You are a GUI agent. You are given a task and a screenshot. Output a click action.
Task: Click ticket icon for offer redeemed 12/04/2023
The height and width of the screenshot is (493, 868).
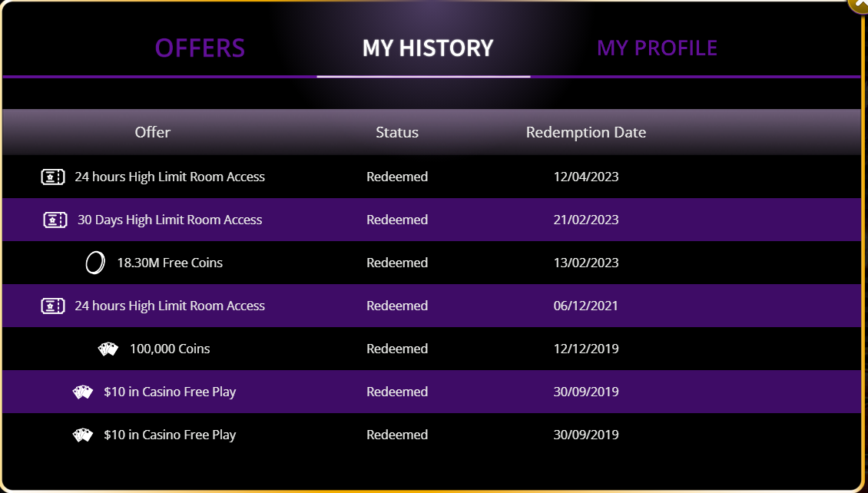pyautogui.click(x=52, y=177)
